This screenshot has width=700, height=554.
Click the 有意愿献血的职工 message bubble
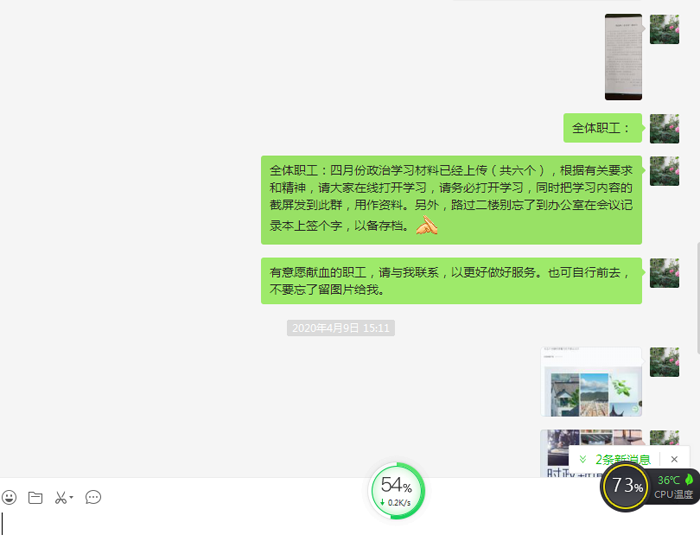pyautogui.click(x=451, y=280)
